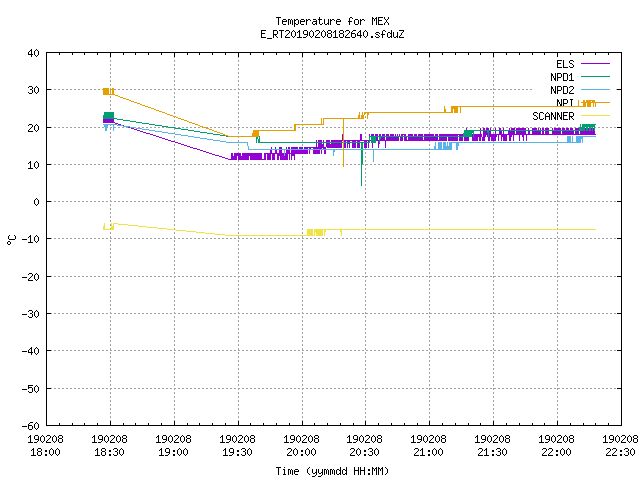640x480 pixels.
Task: Select the filename 'E_RT20190208182640.sfduZ' subtitle
Action: [332, 34]
